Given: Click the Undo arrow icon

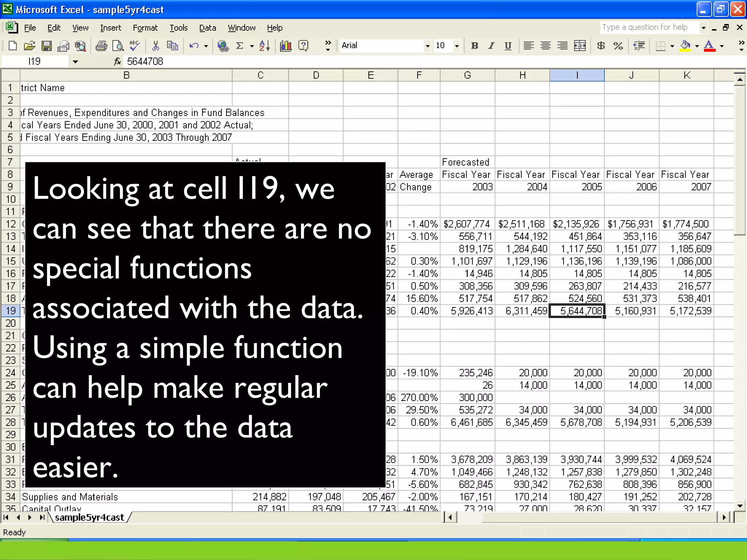Looking at the screenshot, I should pos(194,46).
